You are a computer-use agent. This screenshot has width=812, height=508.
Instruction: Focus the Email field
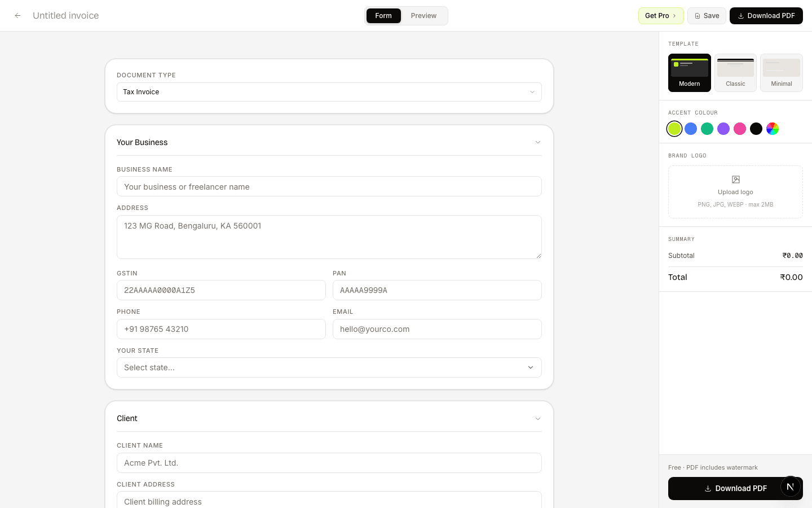(x=437, y=329)
